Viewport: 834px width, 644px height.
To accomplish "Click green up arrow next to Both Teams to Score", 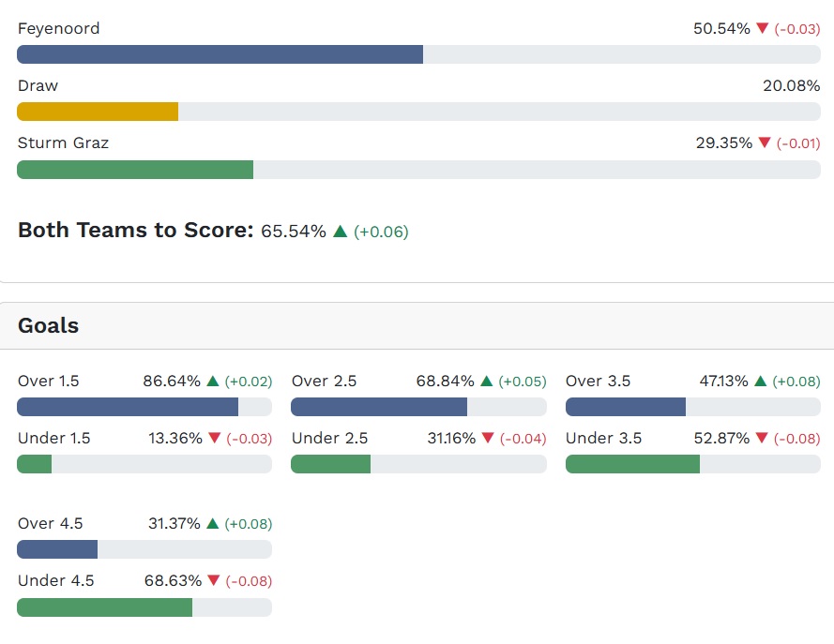I will point(340,232).
